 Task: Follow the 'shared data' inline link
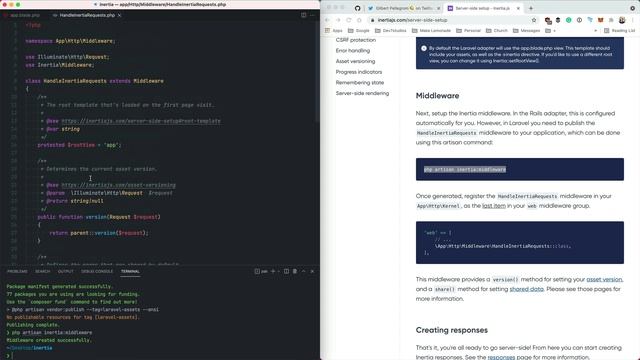526,289
